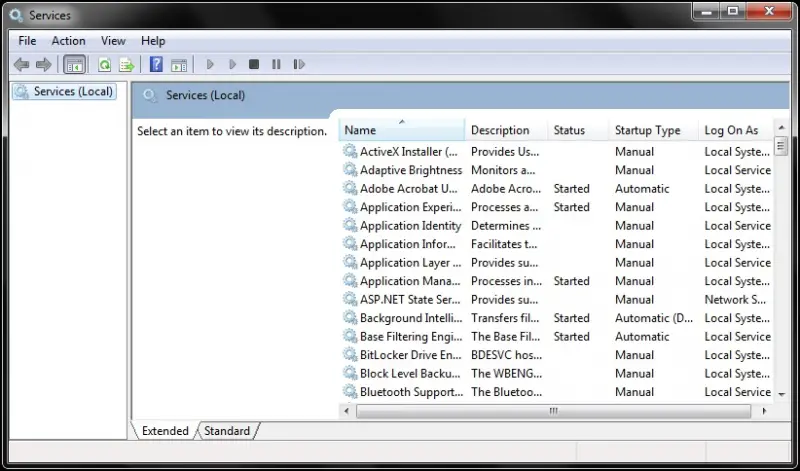Click horizontal scrollbar right arrow
The image size is (800, 471).
764,411
